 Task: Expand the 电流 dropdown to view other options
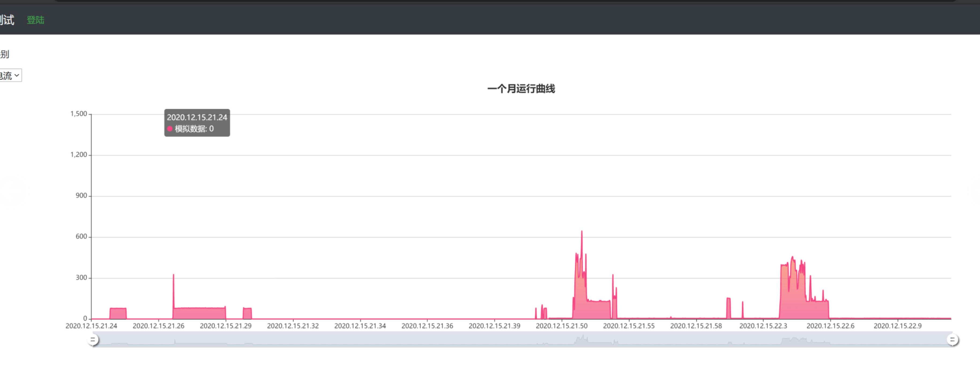point(11,75)
